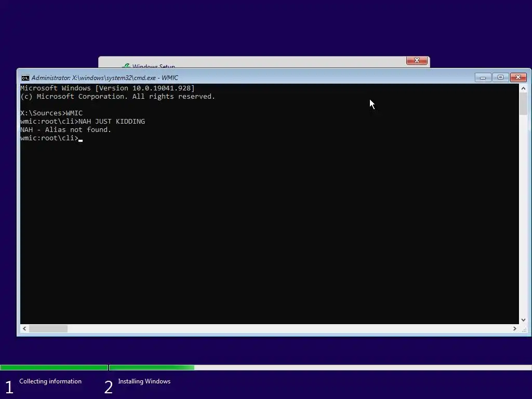
Task: Click the horizontal scrollbar thumb
Action: click(x=48, y=328)
